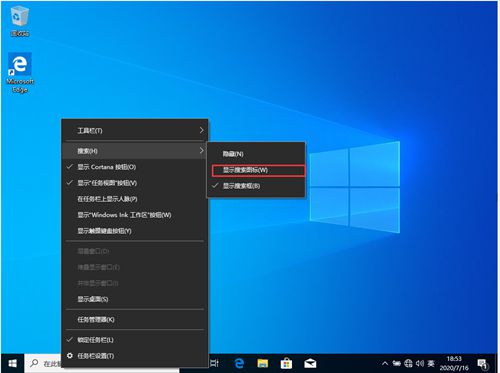
Task: Click in the taskbar search box
Action: pos(43,363)
